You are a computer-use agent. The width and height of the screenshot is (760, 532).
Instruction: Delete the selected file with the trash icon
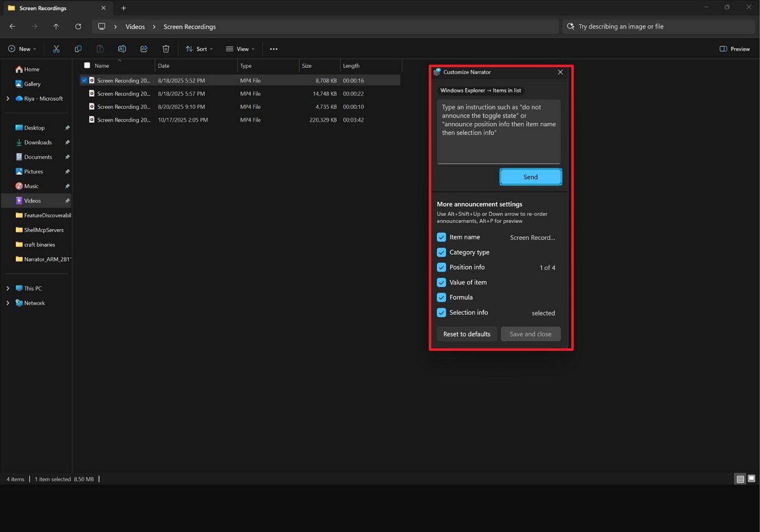[165, 49]
